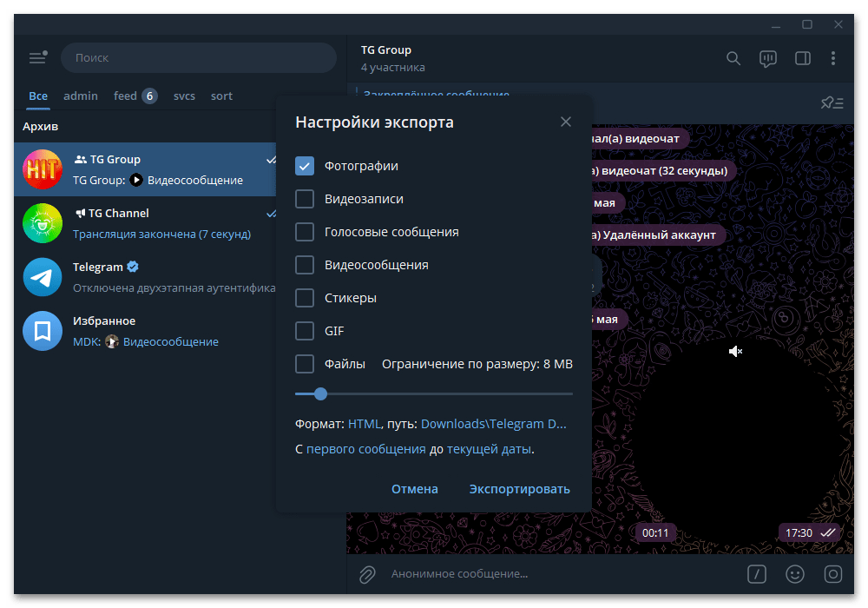Image resolution: width=868 pixels, height=608 pixels.
Task: Record a video message via camera icon
Action: (833, 574)
